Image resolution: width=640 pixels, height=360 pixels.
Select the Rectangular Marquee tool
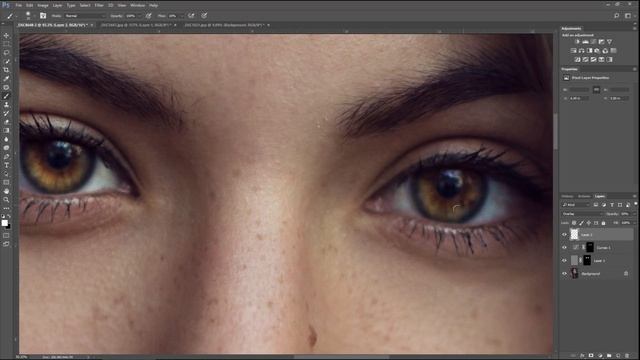[6, 44]
